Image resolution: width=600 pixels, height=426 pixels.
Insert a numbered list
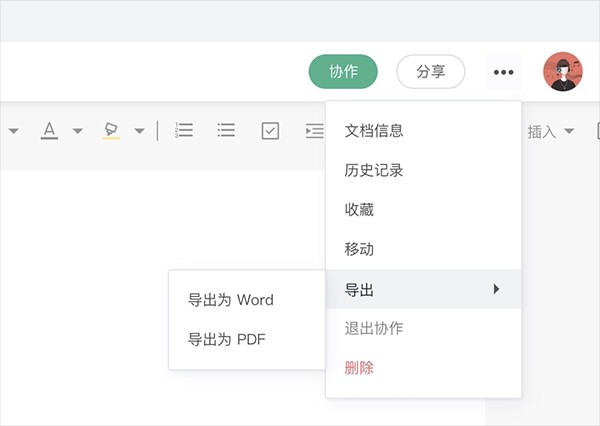184,130
